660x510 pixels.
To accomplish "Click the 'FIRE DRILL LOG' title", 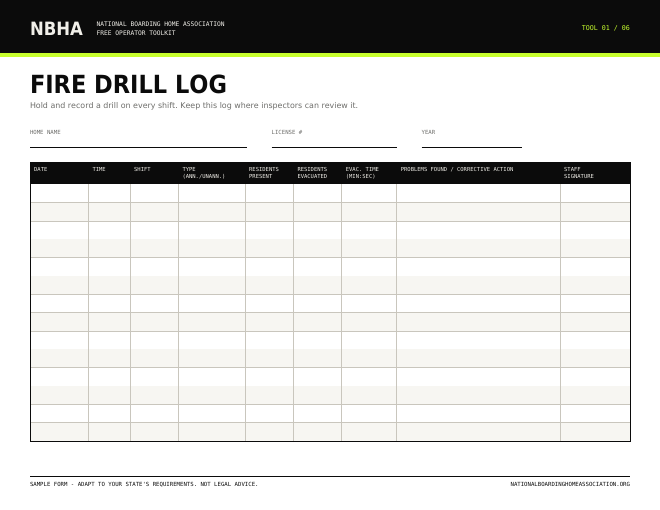I will (x=128, y=84).
